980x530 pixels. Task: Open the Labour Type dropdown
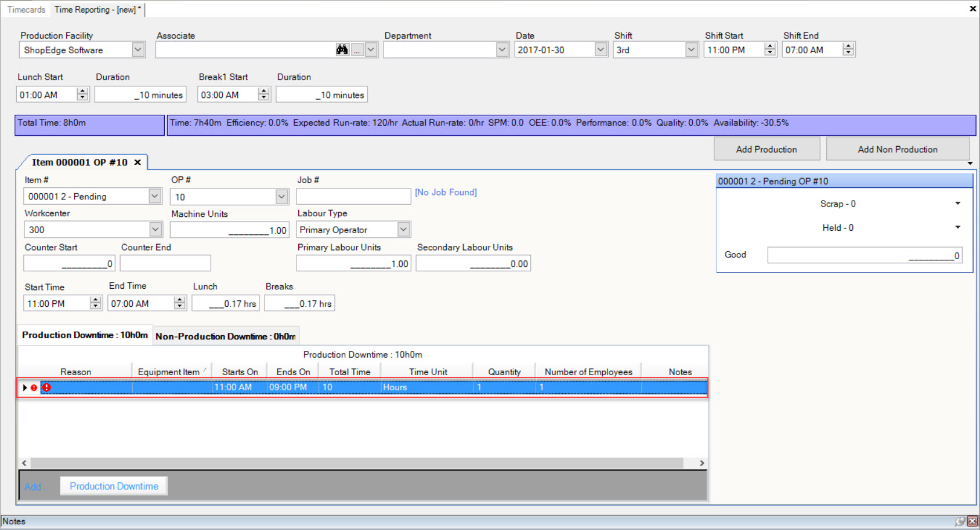point(404,230)
